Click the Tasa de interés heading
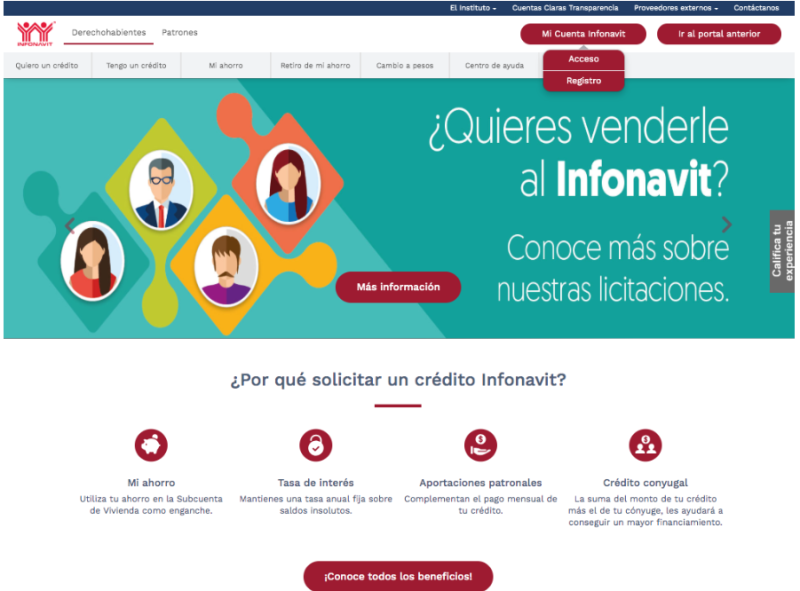Viewport: 800px width, 591px height. coord(316,483)
